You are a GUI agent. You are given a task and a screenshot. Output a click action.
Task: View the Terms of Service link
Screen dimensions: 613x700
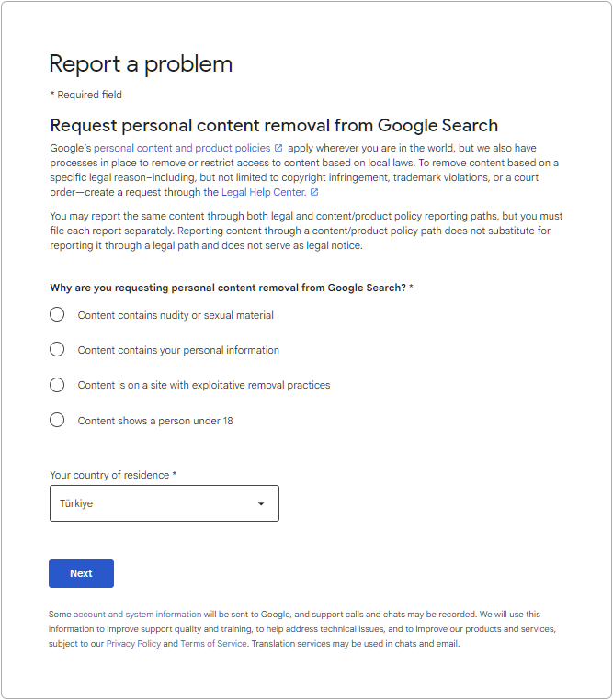[x=213, y=644]
